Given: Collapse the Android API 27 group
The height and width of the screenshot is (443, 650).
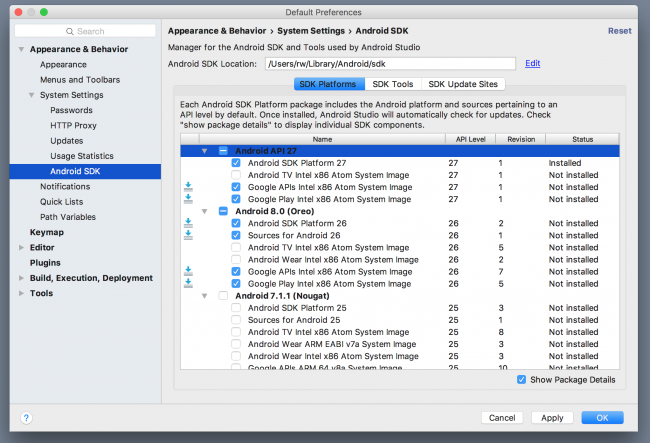Looking at the screenshot, I should tap(205, 150).
